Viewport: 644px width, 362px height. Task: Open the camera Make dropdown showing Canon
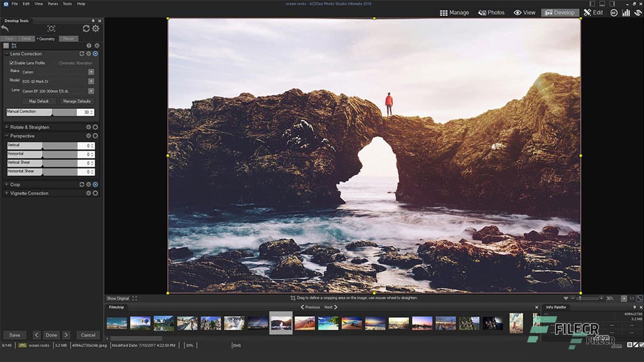pyautogui.click(x=91, y=72)
